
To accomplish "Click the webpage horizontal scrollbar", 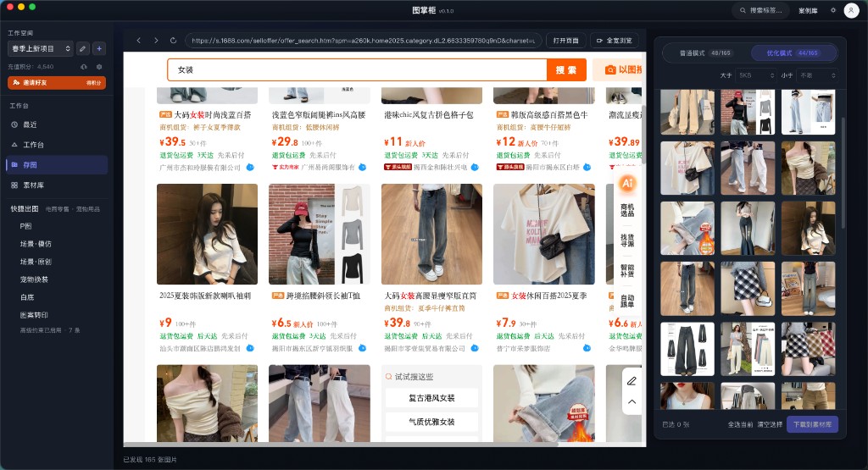I will pos(341,444).
